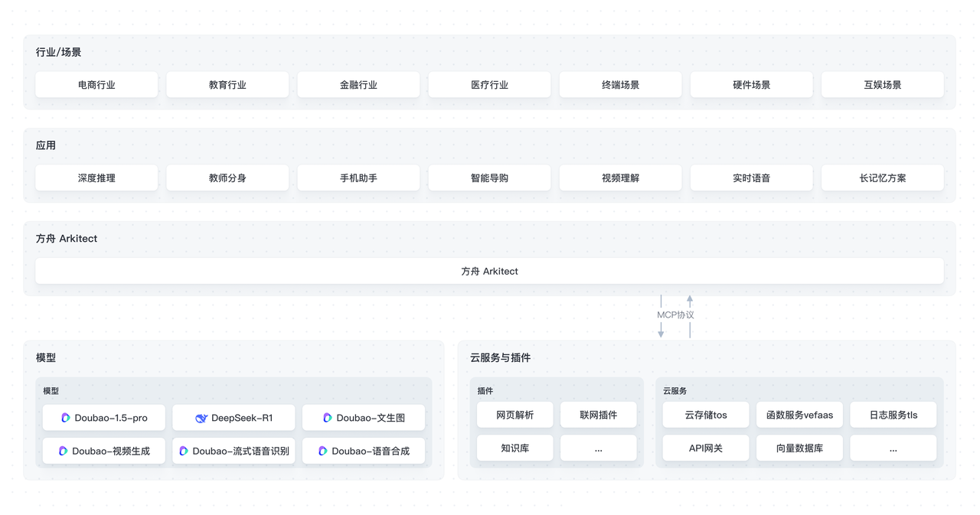Click the Doubao icon beside Doubao-流式语音识别
Viewport: 980px width, 515px height.
tap(184, 451)
